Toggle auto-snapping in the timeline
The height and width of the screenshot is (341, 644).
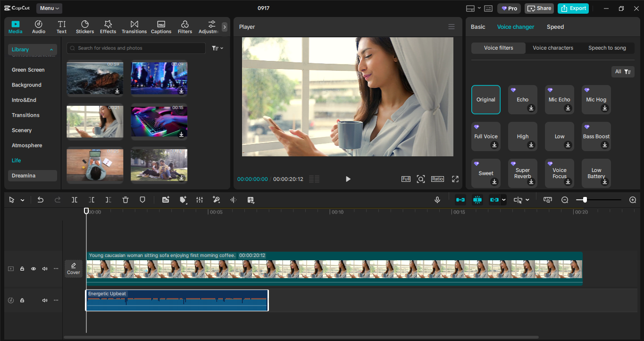477,200
